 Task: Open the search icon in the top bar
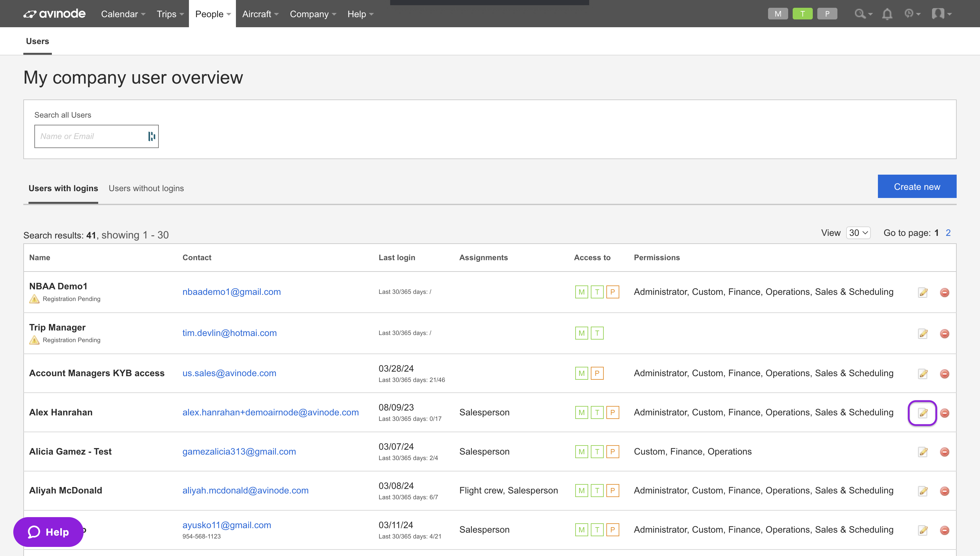coord(863,14)
